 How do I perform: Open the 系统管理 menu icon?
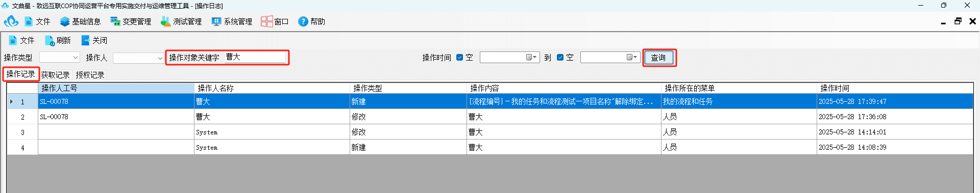coord(216,21)
